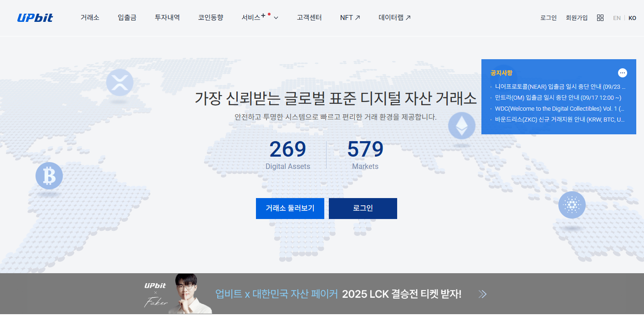This screenshot has width=644, height=316.
Task: Click 회원가입 link in header
Action: click(x=577, y=18)
